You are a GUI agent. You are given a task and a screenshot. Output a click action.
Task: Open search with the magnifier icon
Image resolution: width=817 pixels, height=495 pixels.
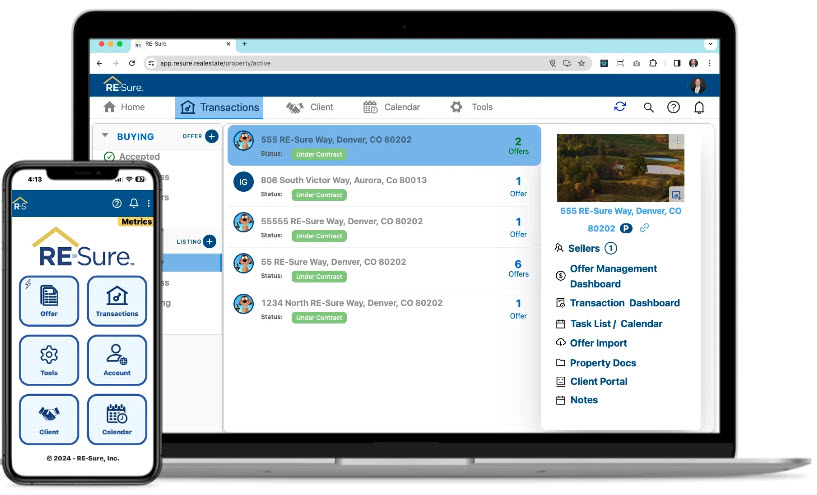tap(648, 107)
